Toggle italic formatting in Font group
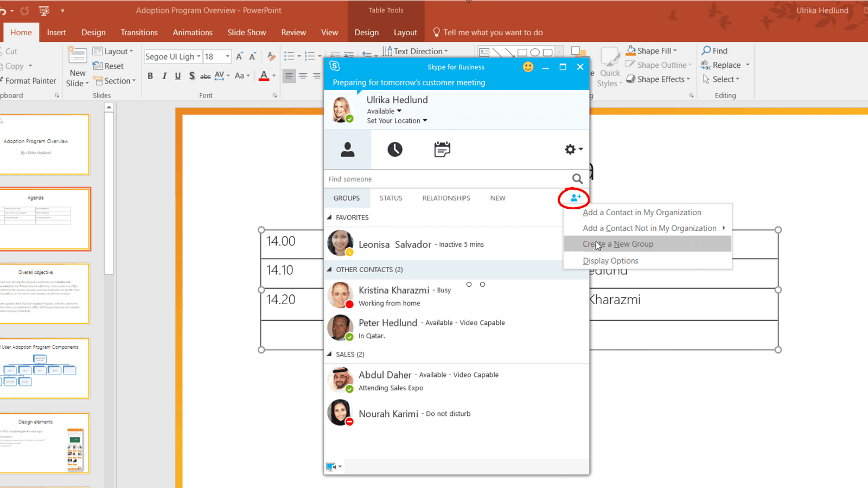 pyautogui.click(x=164, y=76)
